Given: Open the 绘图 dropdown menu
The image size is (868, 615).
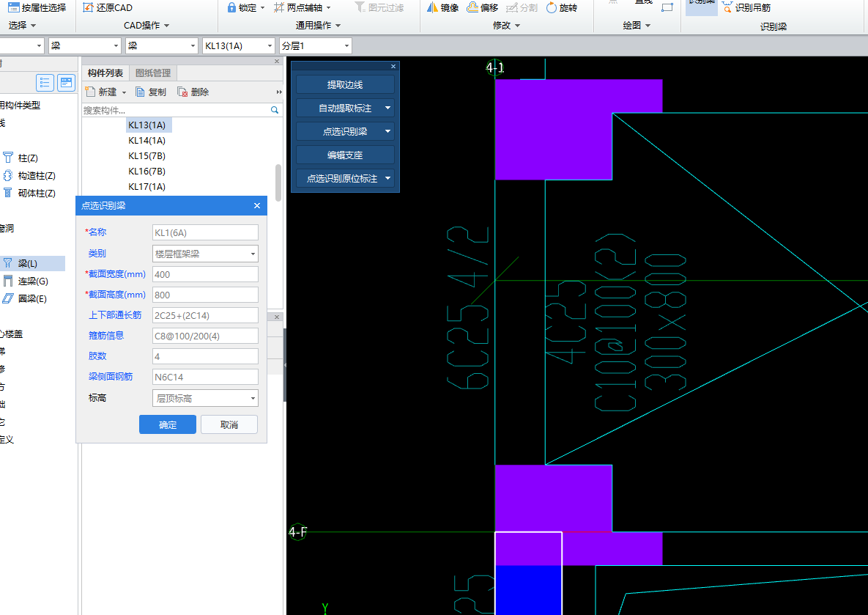Looking at the screenshot, I should (636, 26).
